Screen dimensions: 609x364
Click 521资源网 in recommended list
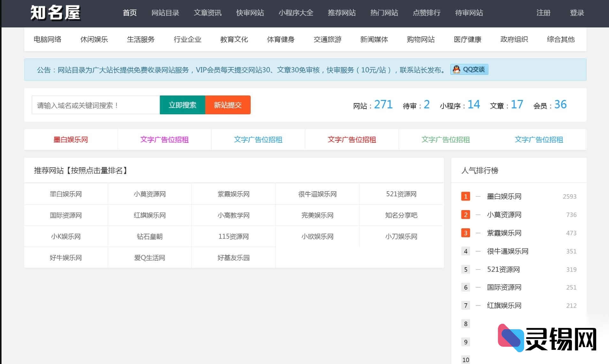pyautogui.click(x=401, y=194)
